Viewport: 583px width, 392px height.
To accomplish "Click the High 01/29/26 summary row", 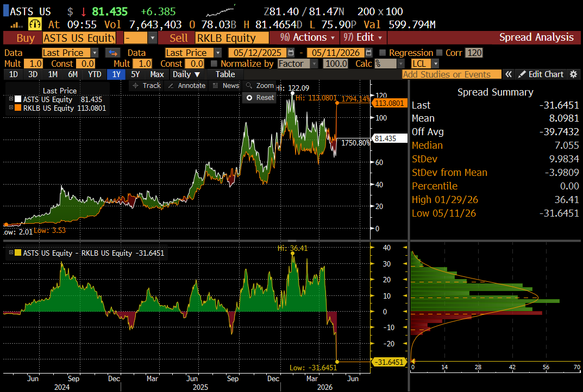I will click(x=496, y=200).
